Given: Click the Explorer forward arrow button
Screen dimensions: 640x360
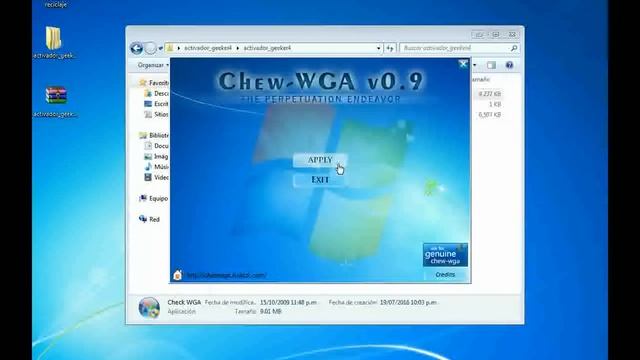Looking at the screenshot, I should (150, 48).
